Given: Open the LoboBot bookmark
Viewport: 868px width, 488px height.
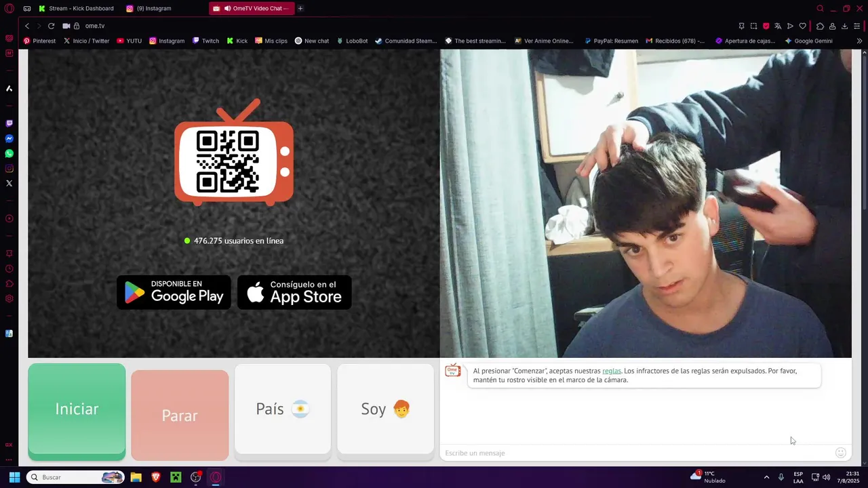Looking at the screenshot, I should click(351, 41).
